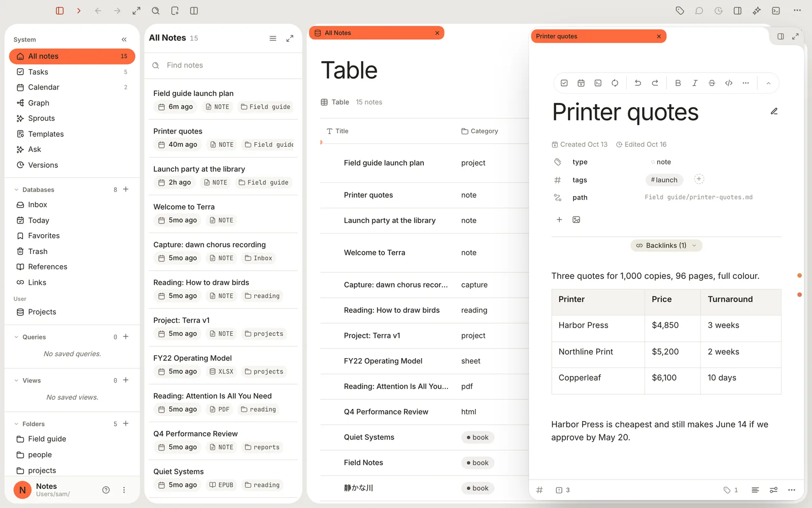Viewport: 812px width, 508px height.
Task: Collapse the Queries section
Action: (16, 337)
